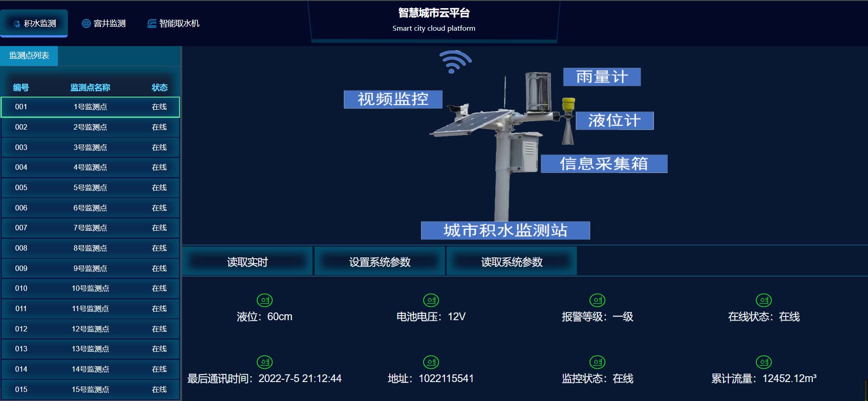
Task: Click the 视频监控 label on diagram
Action: click(393, 99)
